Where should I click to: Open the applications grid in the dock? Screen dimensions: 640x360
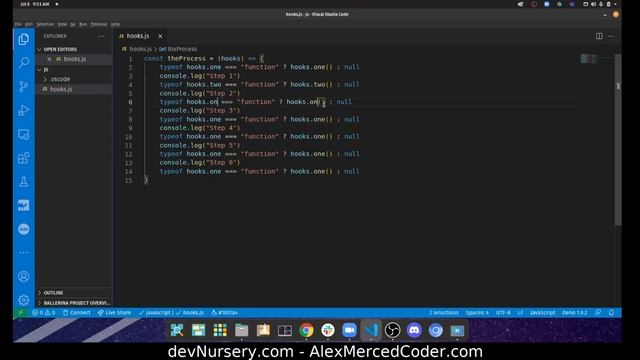(x=220, y=330)
